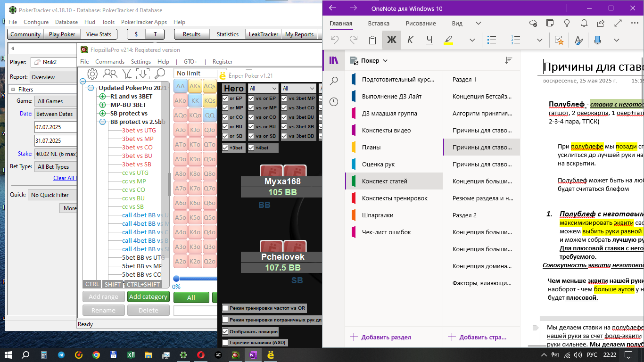This screenshot has height=362, width=644.
Task: Switch to Рисование tab in OneNote
Action: click(421, 23)
